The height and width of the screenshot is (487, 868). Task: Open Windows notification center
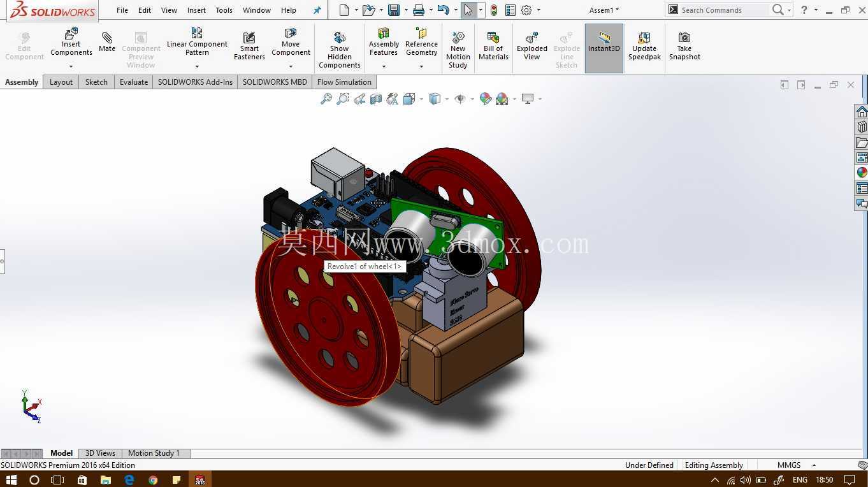coord(850,479)
